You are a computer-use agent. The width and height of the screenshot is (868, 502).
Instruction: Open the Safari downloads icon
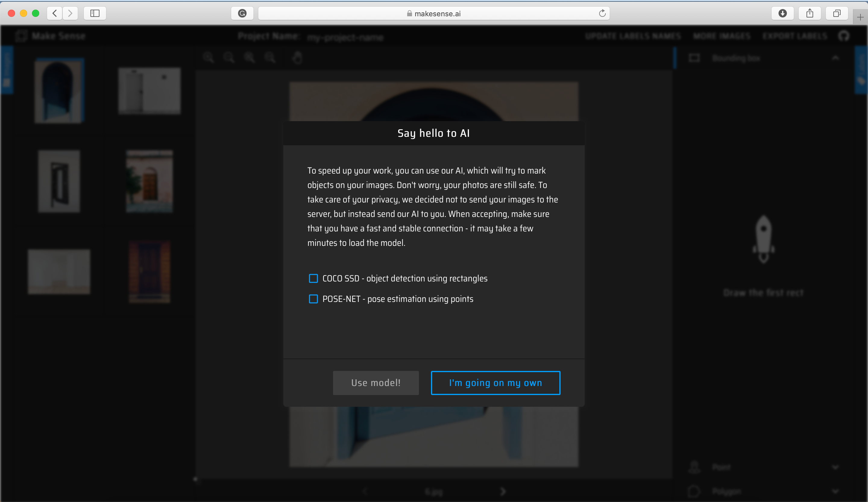(x=783, y=14)
